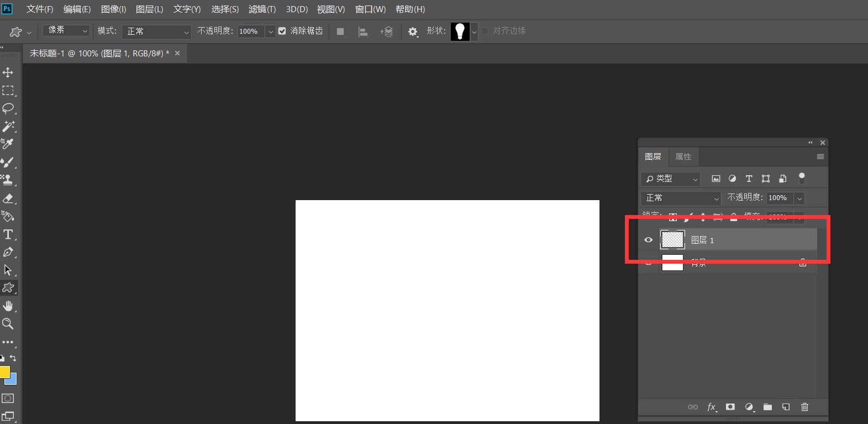The image size is (868, 424).
Task: Open the layer blend mode 正常 dropdown
Action: (681, 198)
